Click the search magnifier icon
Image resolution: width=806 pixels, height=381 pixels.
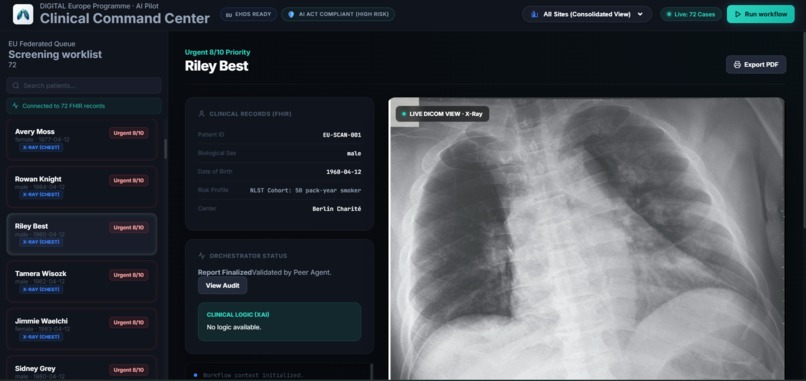(16, 85)
